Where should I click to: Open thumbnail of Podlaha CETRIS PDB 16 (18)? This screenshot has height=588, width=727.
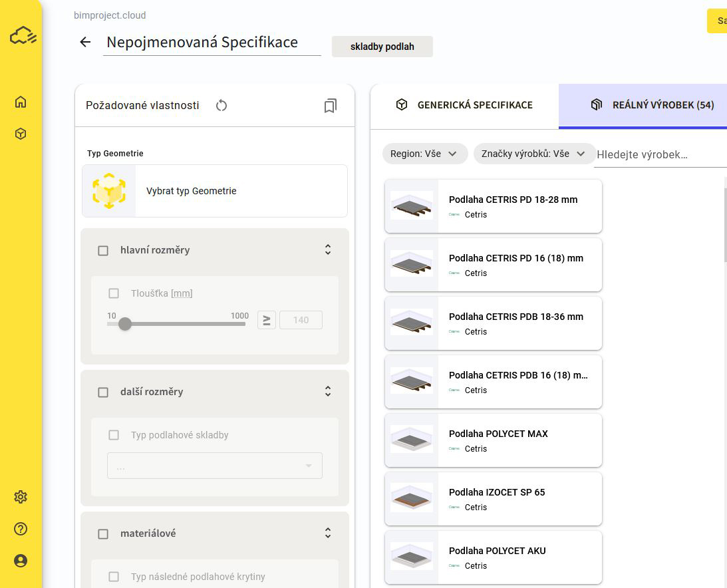[x=412, y=382]
